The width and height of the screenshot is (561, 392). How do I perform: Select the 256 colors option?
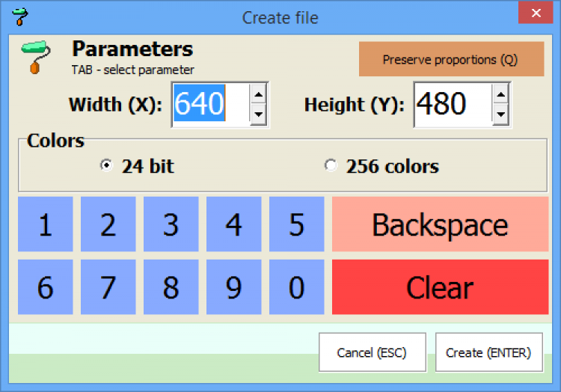[331, 166]
